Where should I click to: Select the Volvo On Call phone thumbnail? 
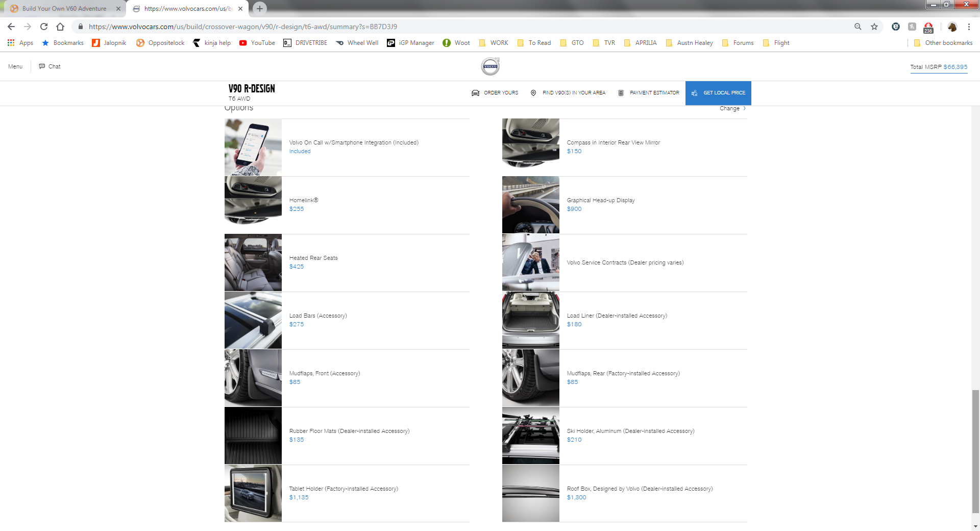253,147
